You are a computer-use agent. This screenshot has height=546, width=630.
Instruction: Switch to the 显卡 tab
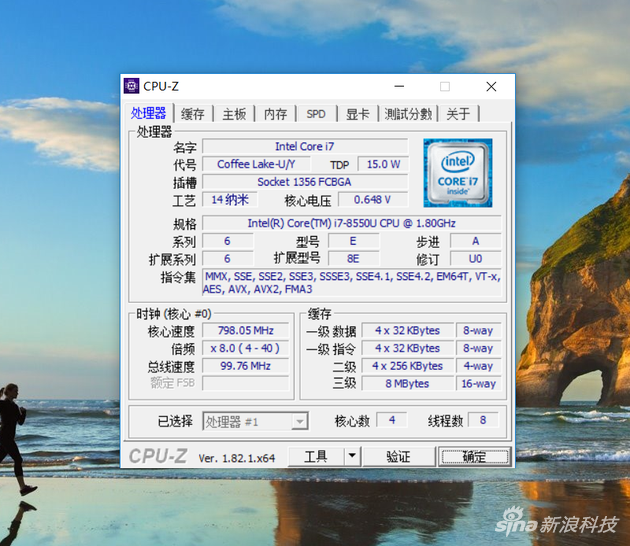tap(358, 114)
